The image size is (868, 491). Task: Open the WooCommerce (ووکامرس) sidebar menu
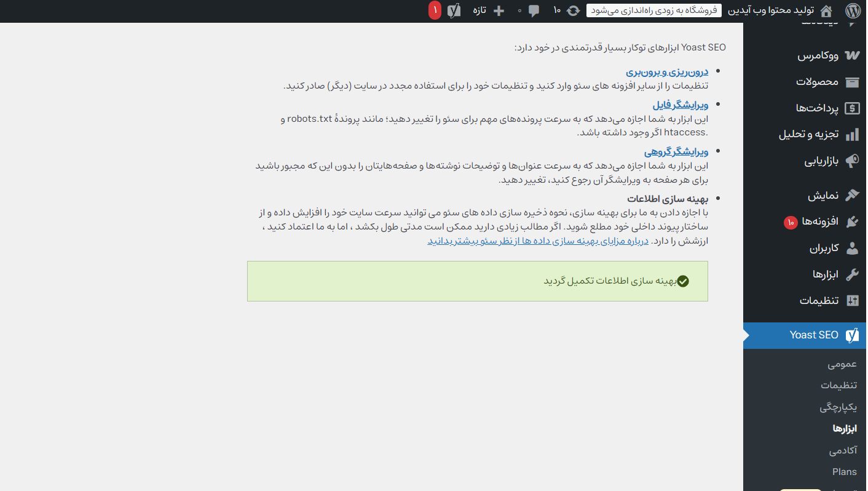coord(818,55)
